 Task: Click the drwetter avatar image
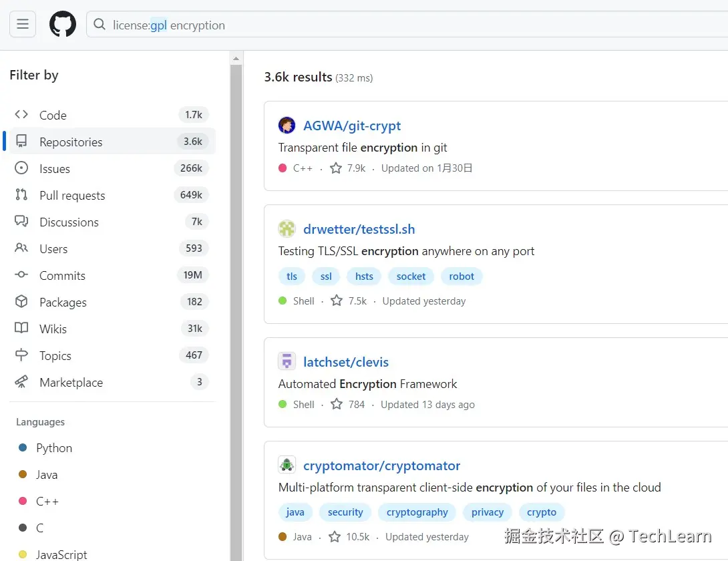287,228
